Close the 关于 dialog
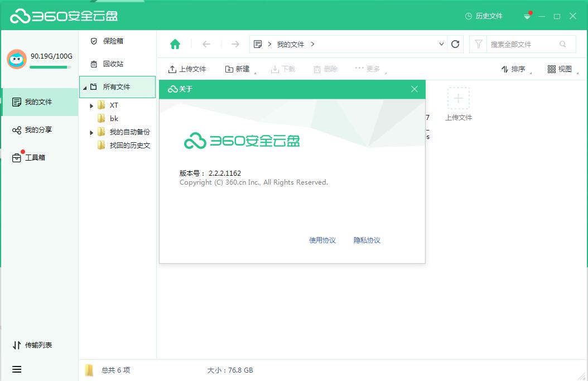The image size is (588, 381). pyautogui.click(x=414, y=89)
